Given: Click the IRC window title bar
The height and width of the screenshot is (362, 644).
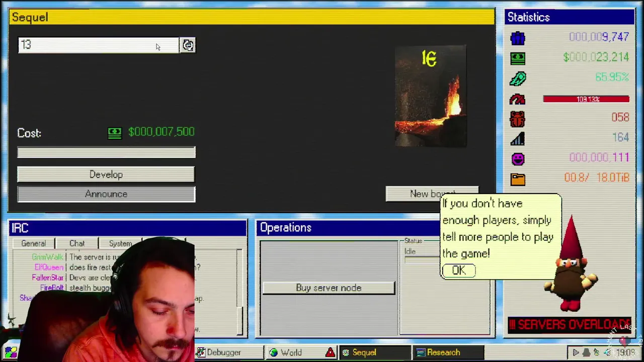Looking at the screenshot, I should (x=128, y=228).
